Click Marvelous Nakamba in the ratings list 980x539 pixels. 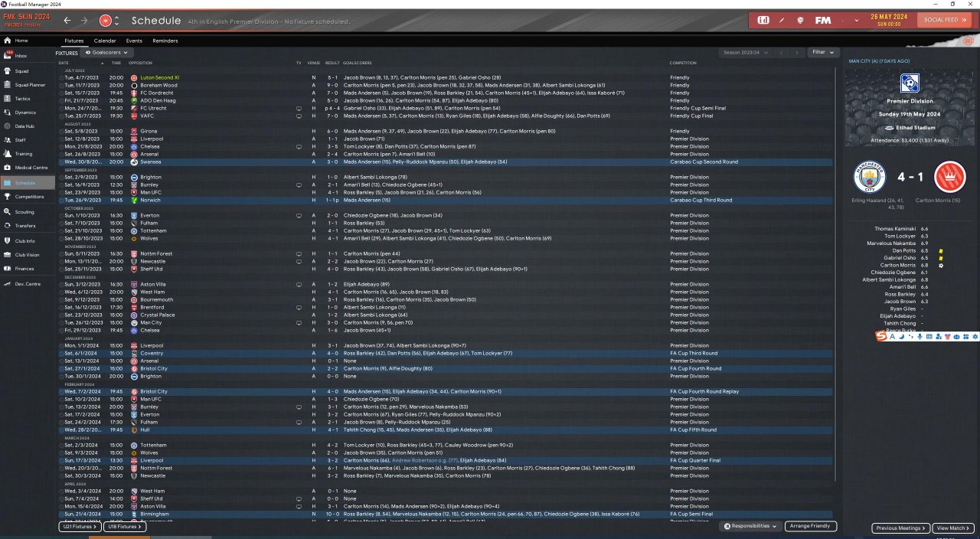(893, 243)
